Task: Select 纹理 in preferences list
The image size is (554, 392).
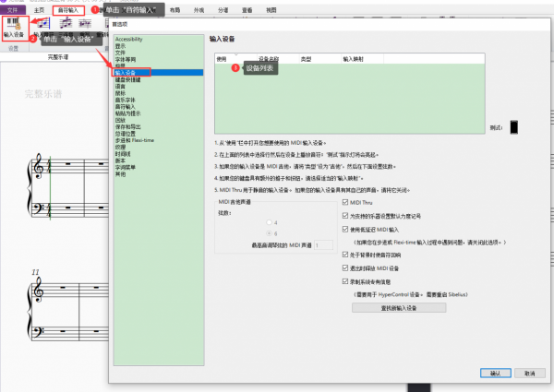Action: (x=120, y=147)
